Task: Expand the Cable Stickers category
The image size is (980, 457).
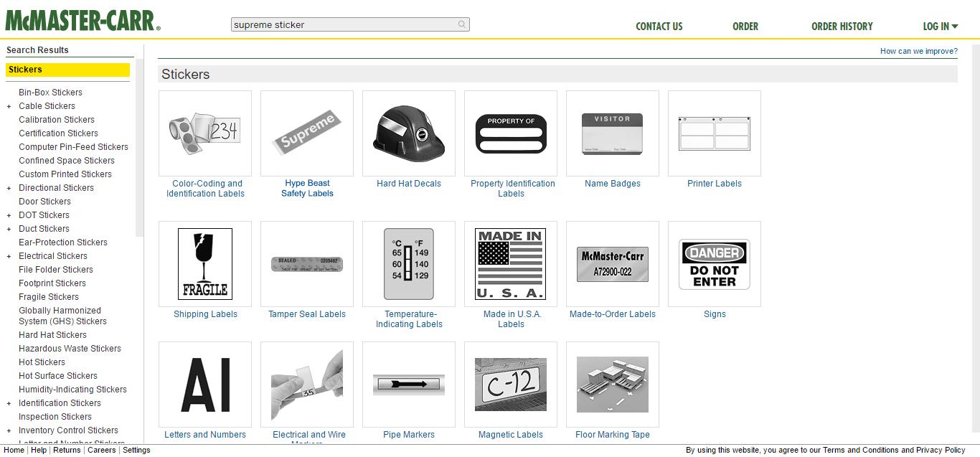Action: tap(7, 105)
